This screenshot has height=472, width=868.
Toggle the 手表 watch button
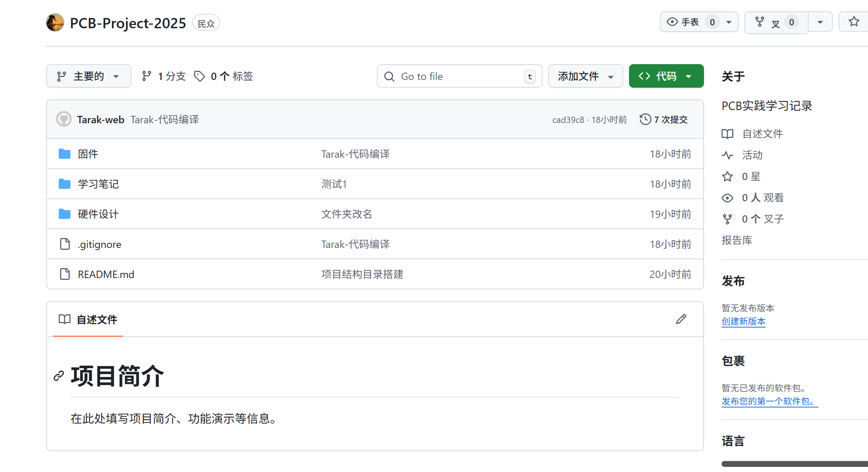[690, 22]
